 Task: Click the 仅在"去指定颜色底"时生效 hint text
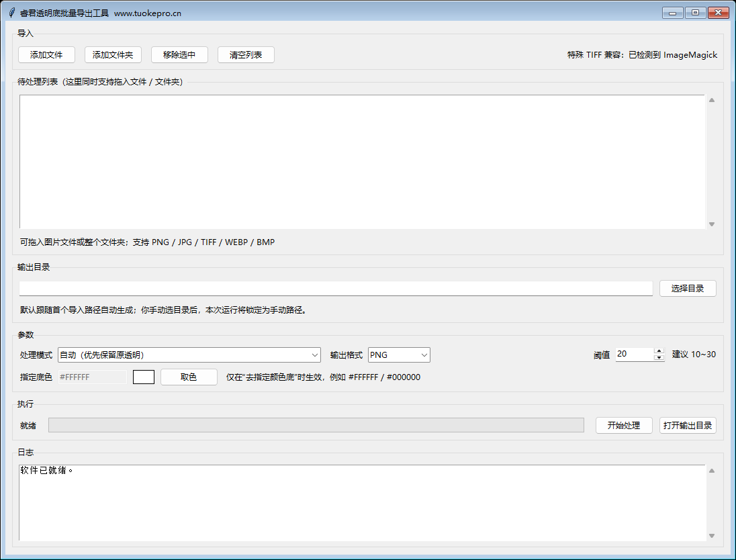coord(324,377)
